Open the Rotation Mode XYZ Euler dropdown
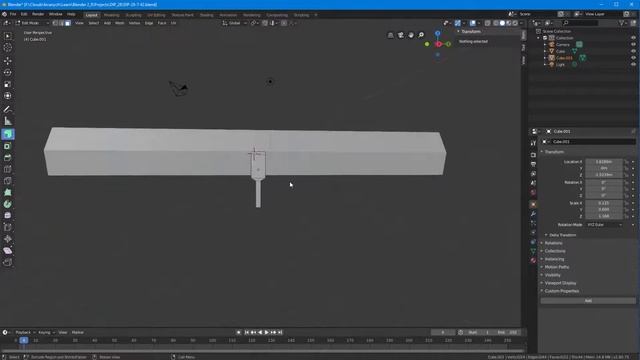640x360 pixels. tap(604, 225)
